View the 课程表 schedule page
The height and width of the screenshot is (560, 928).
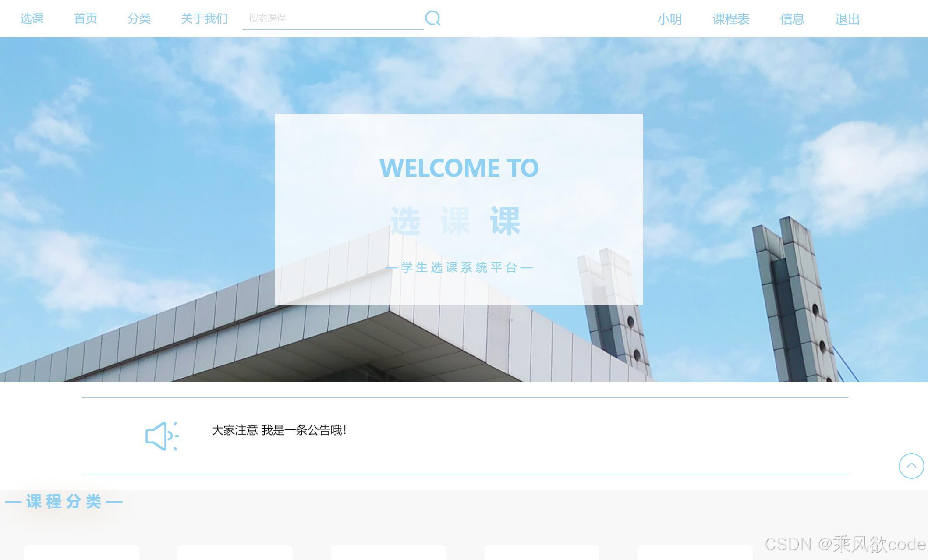point(731,19)
